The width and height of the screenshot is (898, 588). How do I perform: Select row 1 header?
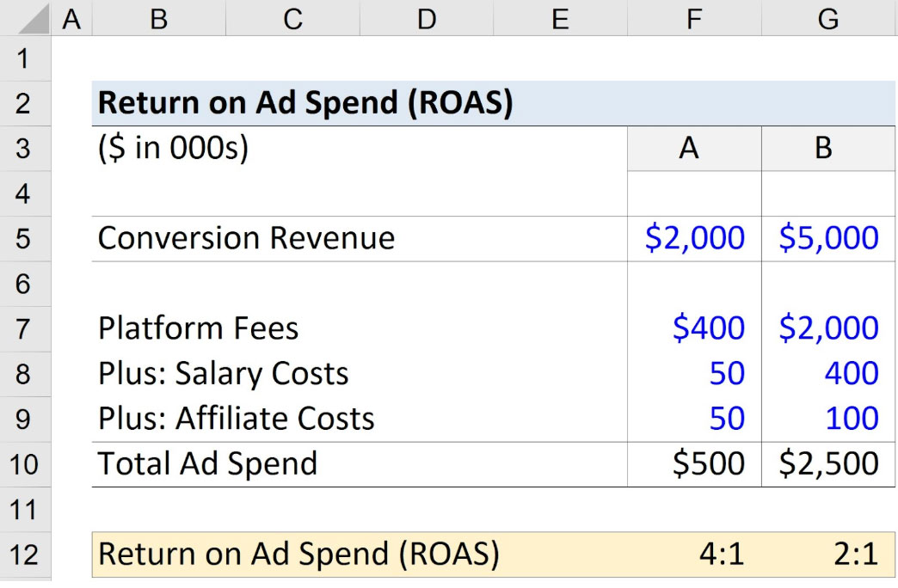click(x=25, y=58)
